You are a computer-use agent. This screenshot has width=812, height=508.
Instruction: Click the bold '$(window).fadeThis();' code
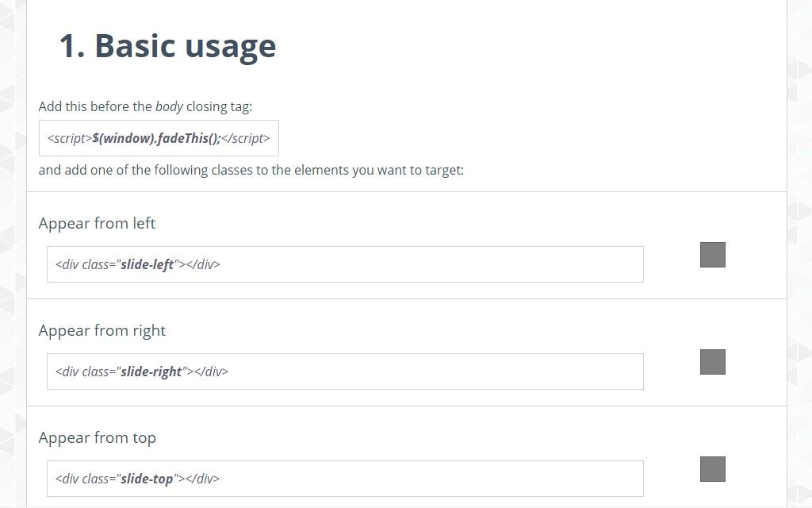(157, 138)
